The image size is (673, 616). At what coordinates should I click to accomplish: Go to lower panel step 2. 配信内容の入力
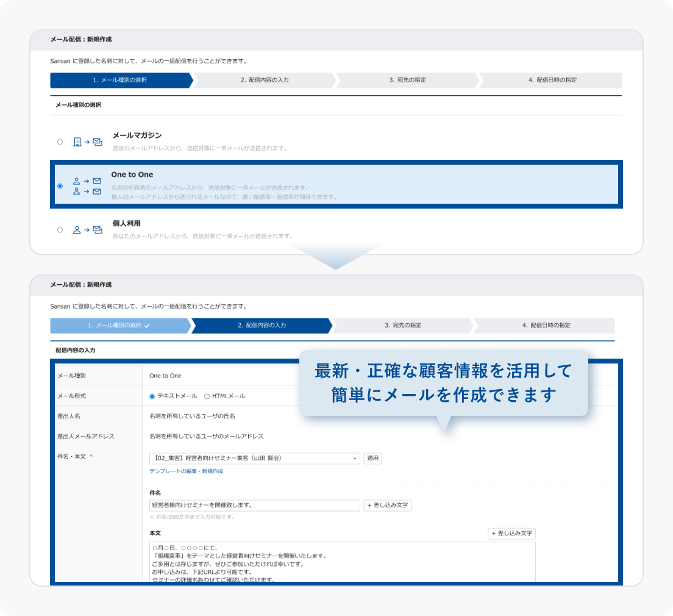tap(262, 326)
